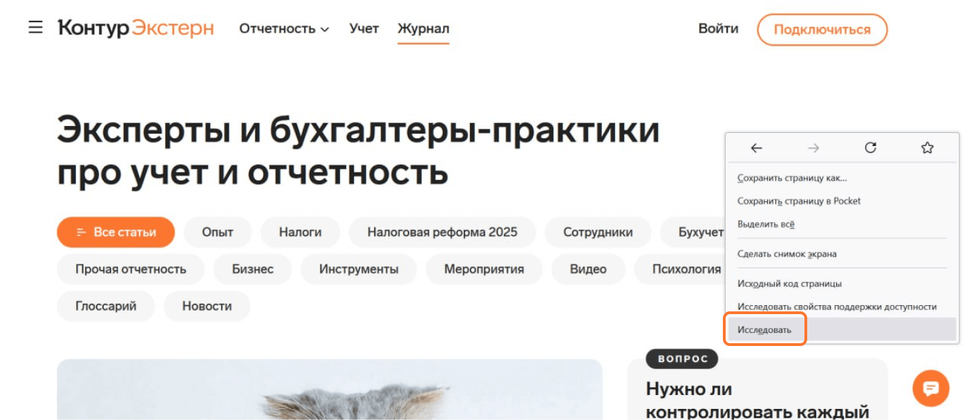Select the Все статьи filter

coord(116,232)
